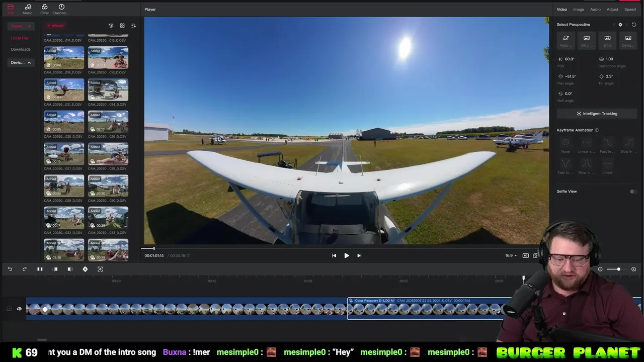Screen dimensions: 644x362
Task: Select clip thumbnail CAM_20250...026_D.OSV
Action: tap(108, 122)
